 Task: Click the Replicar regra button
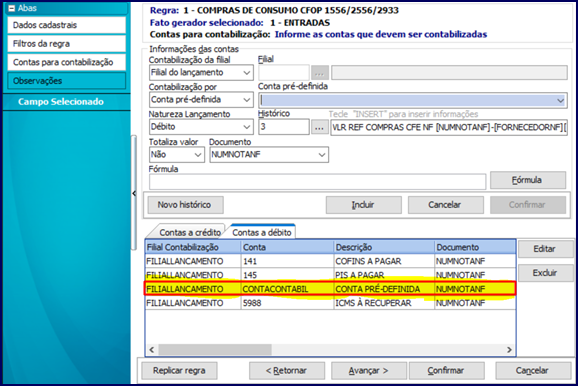point(179,371)
